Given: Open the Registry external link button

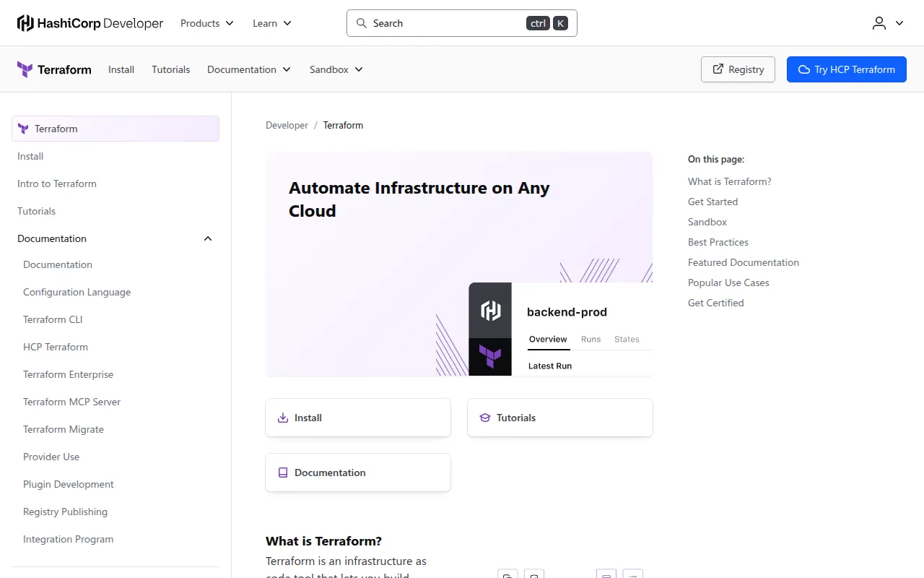Looking at the screenshot, I should tap(738, 69).
